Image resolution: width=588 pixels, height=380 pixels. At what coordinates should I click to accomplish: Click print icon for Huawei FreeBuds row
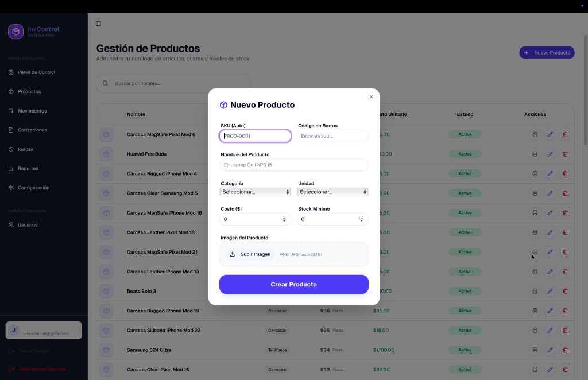[535, 154]
